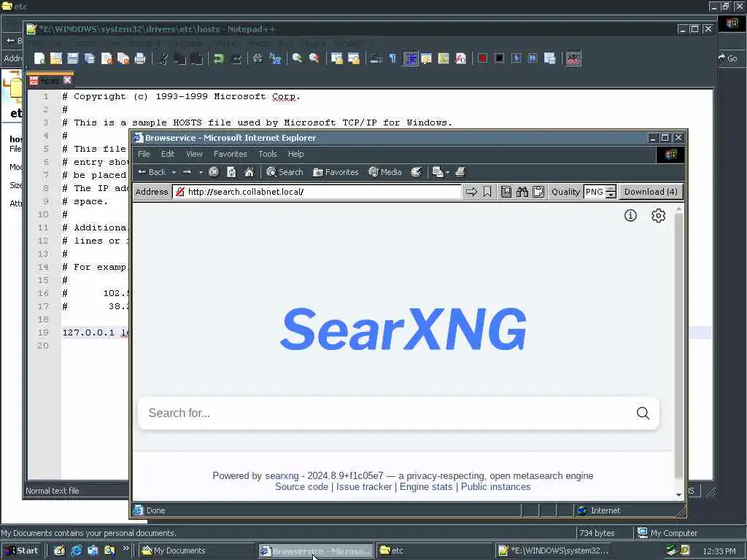
Task: Undo the last edit in Notepad++
Action: coord(219,58)
